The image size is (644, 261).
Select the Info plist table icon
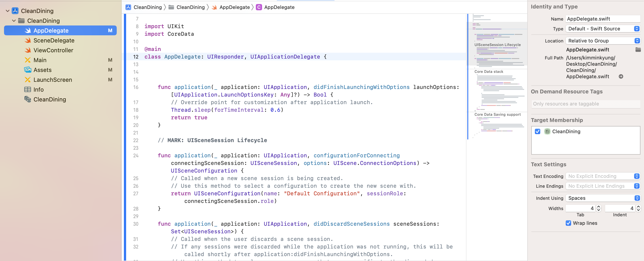point(28,89)
